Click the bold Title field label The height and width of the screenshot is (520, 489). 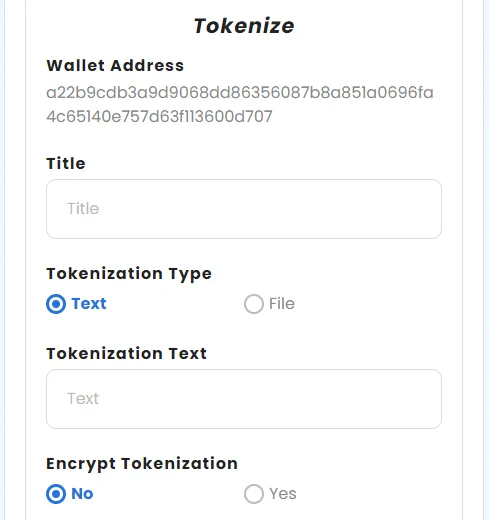click(66, 163)
